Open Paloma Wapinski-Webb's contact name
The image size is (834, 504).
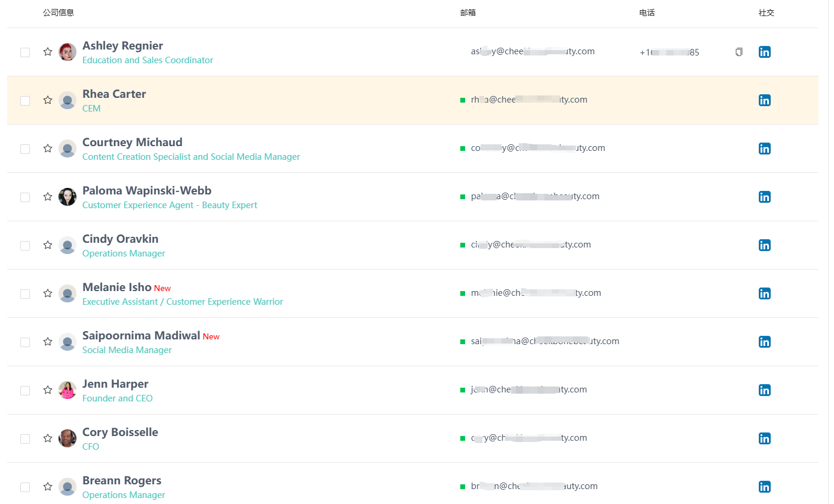[147, 191]
